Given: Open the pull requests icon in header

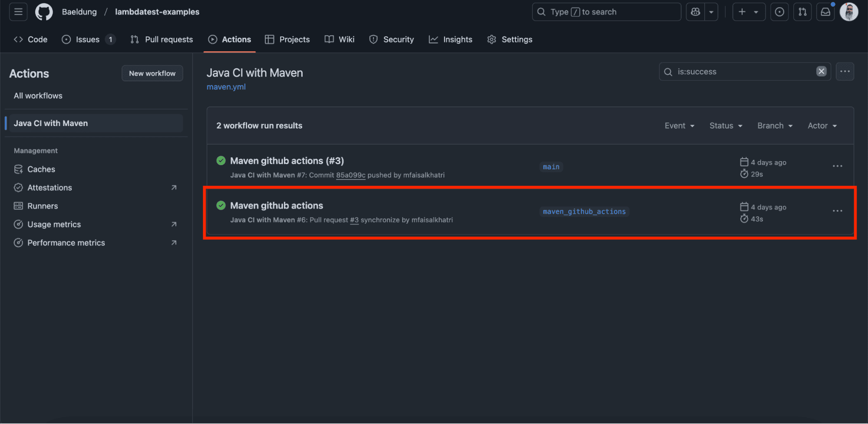Looking at the screenshot, I should [802, 12].
